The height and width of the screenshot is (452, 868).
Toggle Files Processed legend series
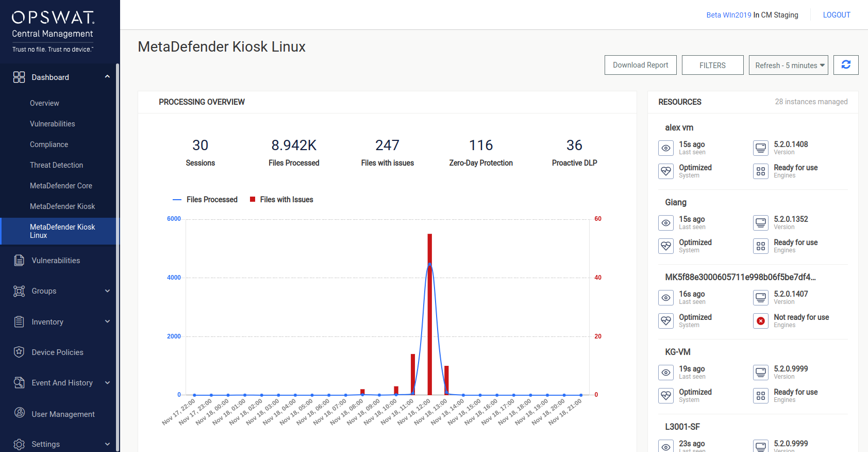click(205, 200)
